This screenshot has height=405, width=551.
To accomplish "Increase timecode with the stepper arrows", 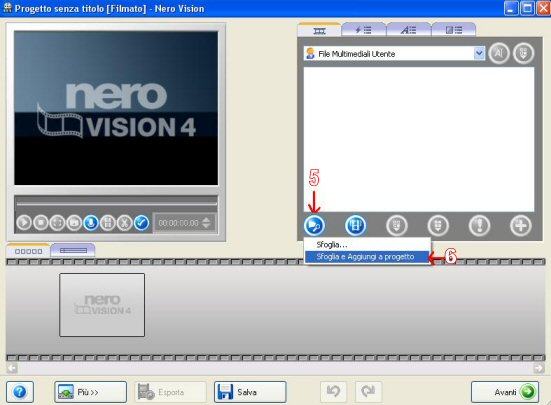I will (x=207, y=220).
